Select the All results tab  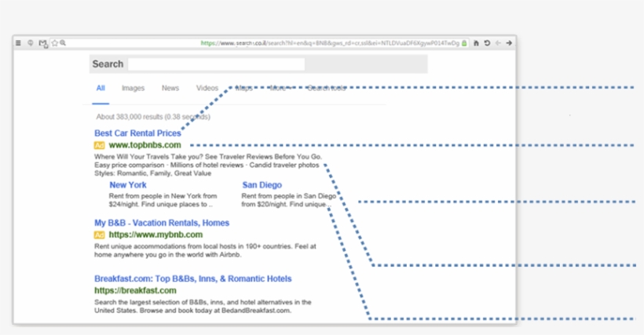coord(101,88)
